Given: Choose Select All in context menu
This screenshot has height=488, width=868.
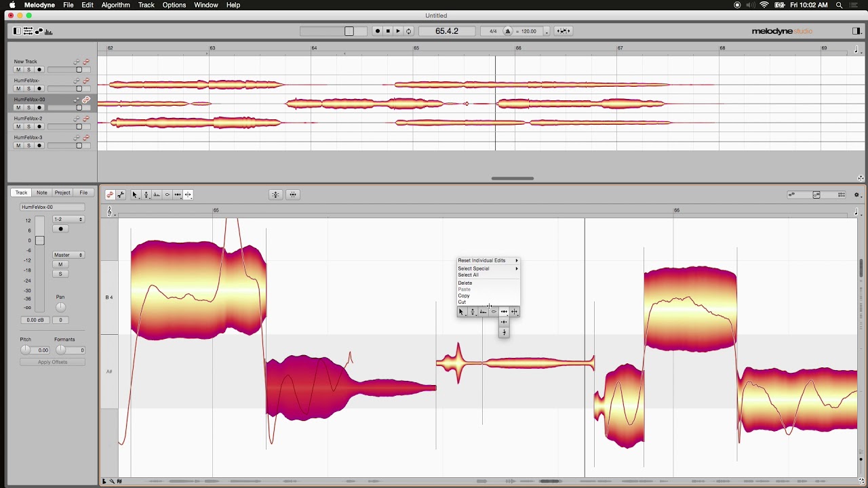Looking at the screenshot, I should [469, 275].
